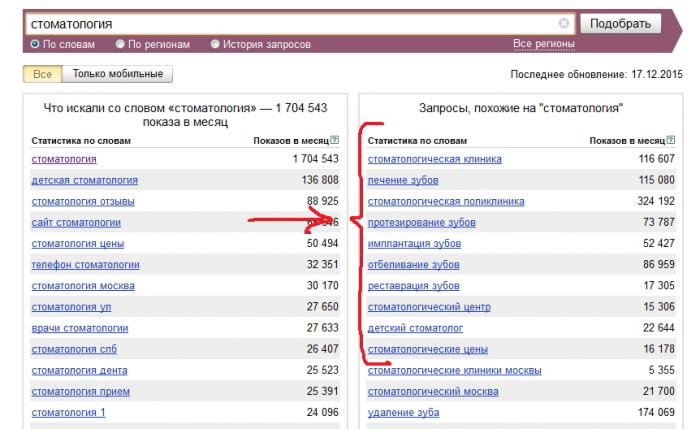Click the 'Подобрать' button
Viewport: 700px width, 429px height.
[621, 24]
